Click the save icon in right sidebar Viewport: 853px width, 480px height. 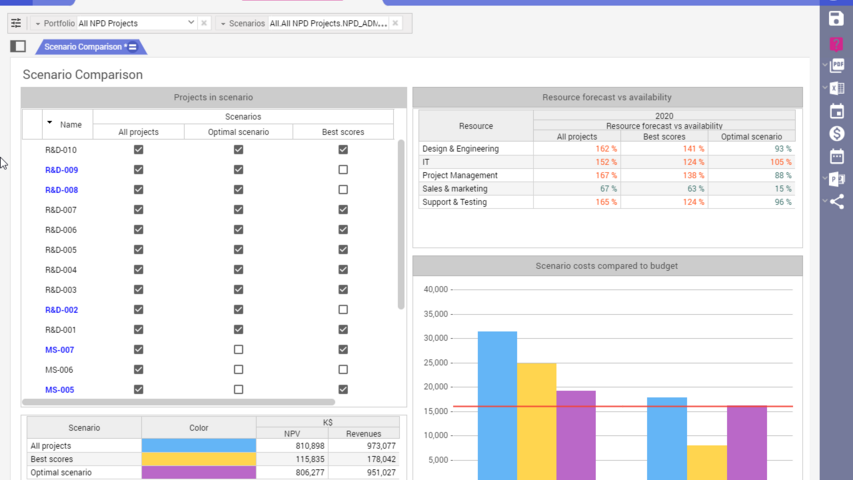837,19
